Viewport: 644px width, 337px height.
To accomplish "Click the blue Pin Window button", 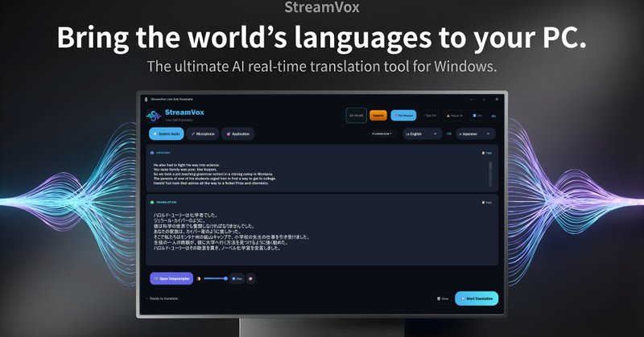I will 403,116.
